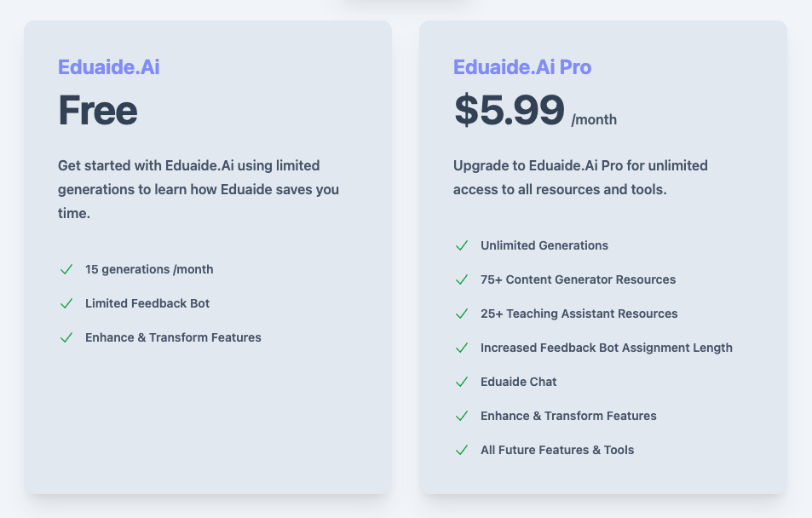Select the large Free price heading

point(97,111)
